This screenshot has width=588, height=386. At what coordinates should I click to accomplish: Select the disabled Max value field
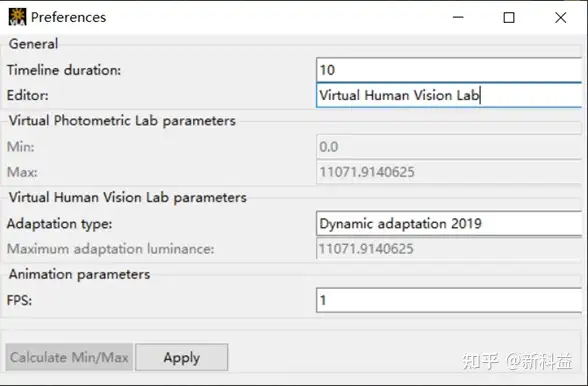point(449,172)
